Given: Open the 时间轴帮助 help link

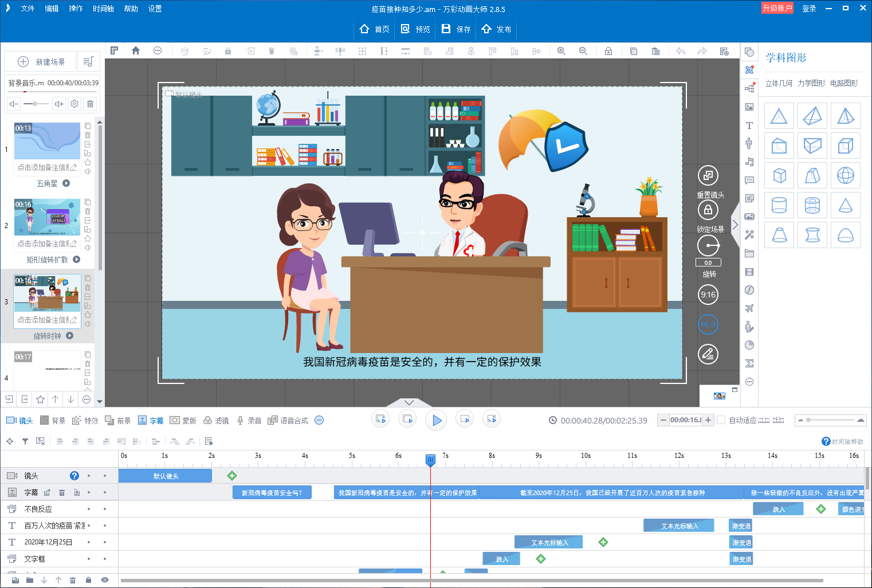Looking at the screenshot, I should click(843, 441).
